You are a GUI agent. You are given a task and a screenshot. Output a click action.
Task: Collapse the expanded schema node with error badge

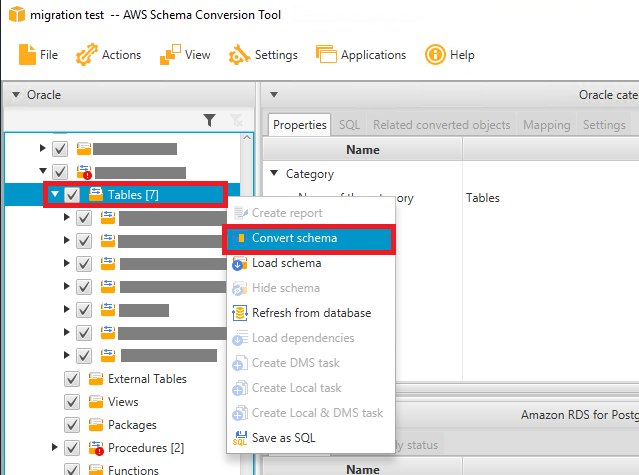point(43,171)
